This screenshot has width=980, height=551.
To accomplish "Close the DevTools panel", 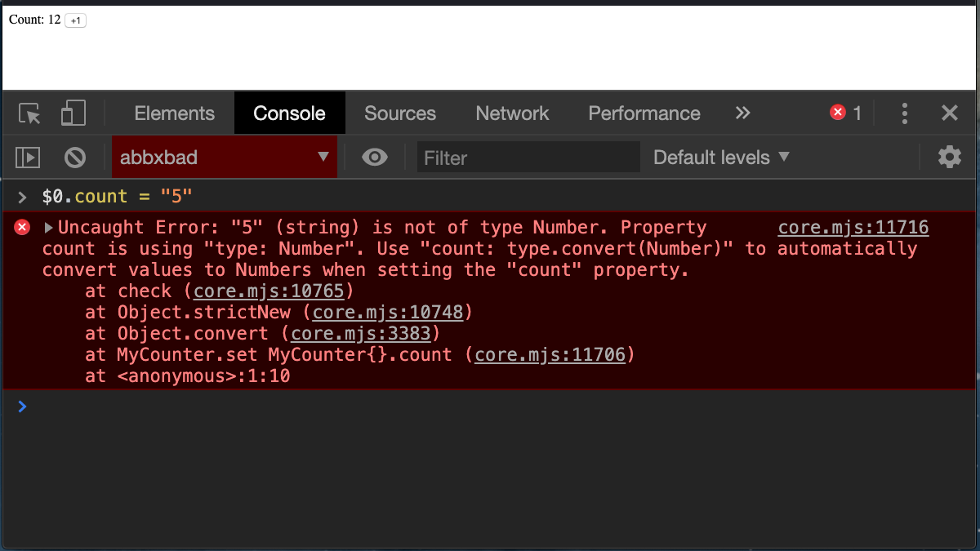I will click(x=949, y=113).
